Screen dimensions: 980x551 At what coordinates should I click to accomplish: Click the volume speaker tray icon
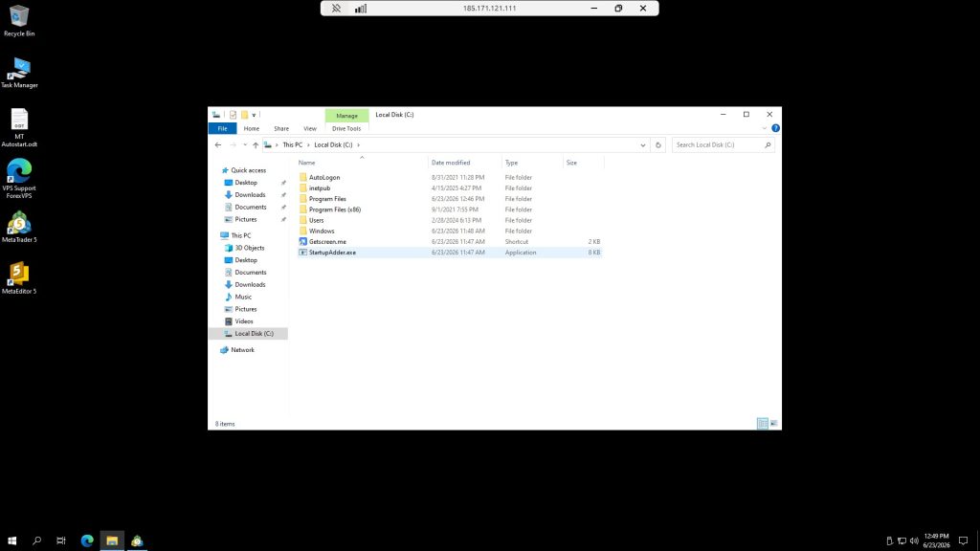pos(914,541)
